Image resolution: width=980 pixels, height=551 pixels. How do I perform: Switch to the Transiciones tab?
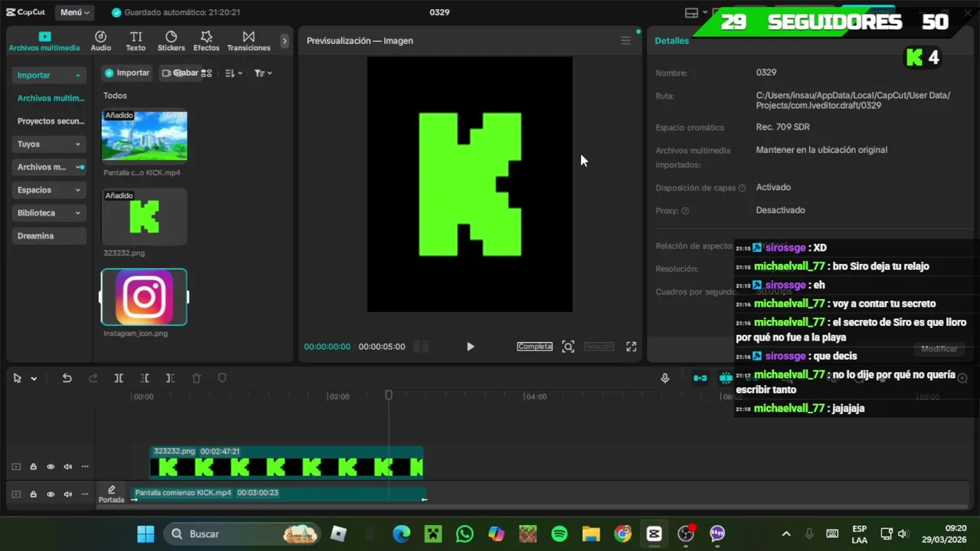coord(249,41)
